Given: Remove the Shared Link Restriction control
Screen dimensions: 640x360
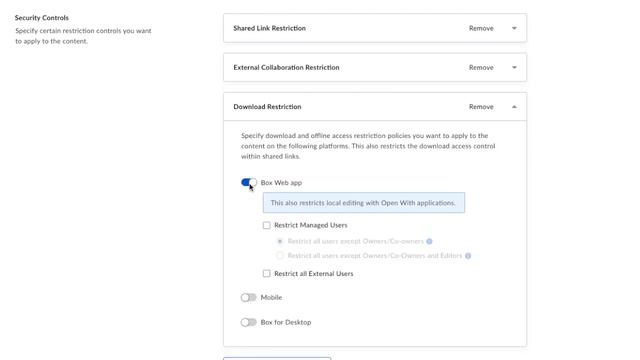Looking at the screenshot, I should click(481, 28).
